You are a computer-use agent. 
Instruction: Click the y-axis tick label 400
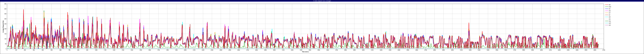point(5,9)
